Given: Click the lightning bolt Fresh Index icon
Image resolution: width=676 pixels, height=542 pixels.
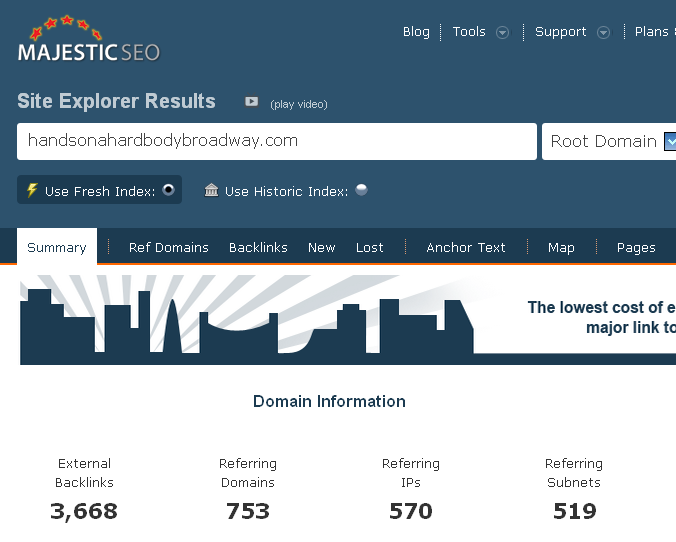Looking at the screenshot, I should click(x=32, y=190).
